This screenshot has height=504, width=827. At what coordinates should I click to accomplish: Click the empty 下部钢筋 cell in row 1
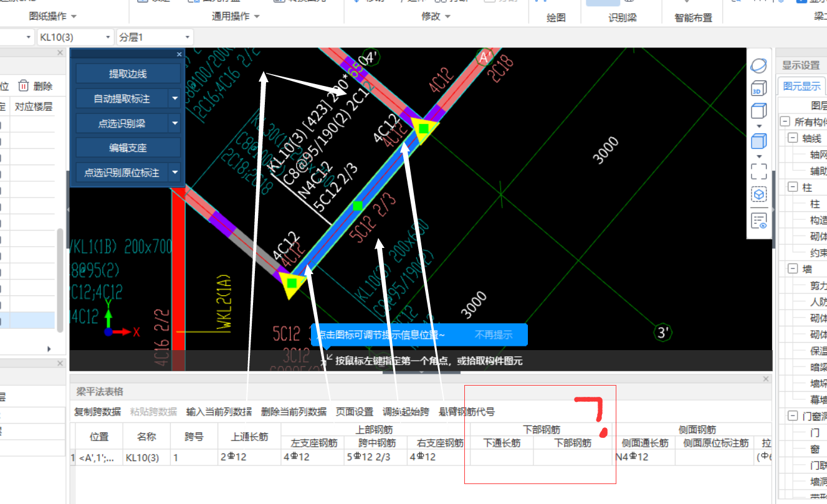(x=573, y=457)
